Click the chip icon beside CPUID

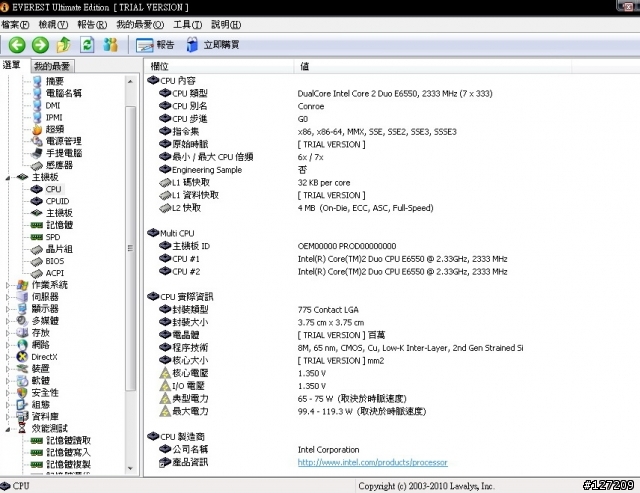point(37,201)
